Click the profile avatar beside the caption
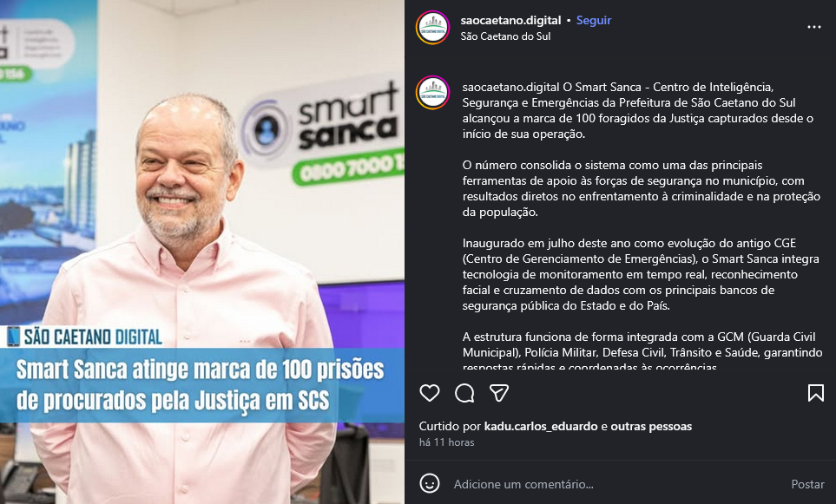This screenshot has width=836, height=504. [x=433, y=92]
